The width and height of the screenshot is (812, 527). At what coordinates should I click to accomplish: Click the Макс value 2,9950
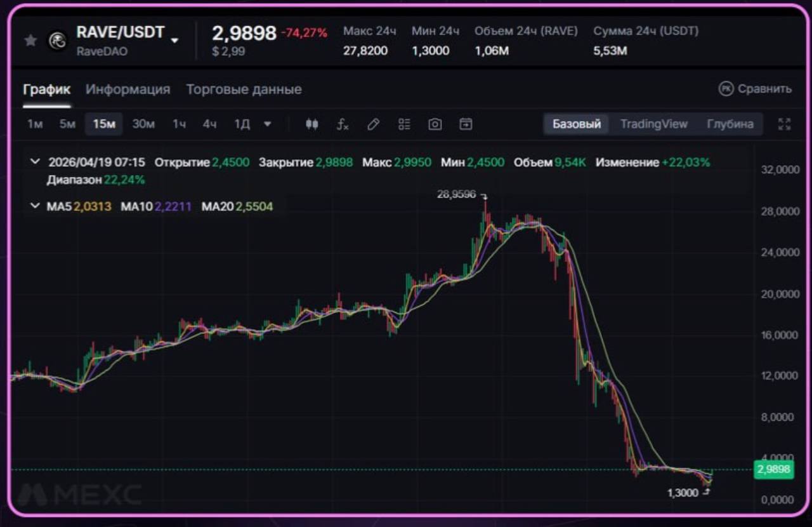tap(412, 163)
